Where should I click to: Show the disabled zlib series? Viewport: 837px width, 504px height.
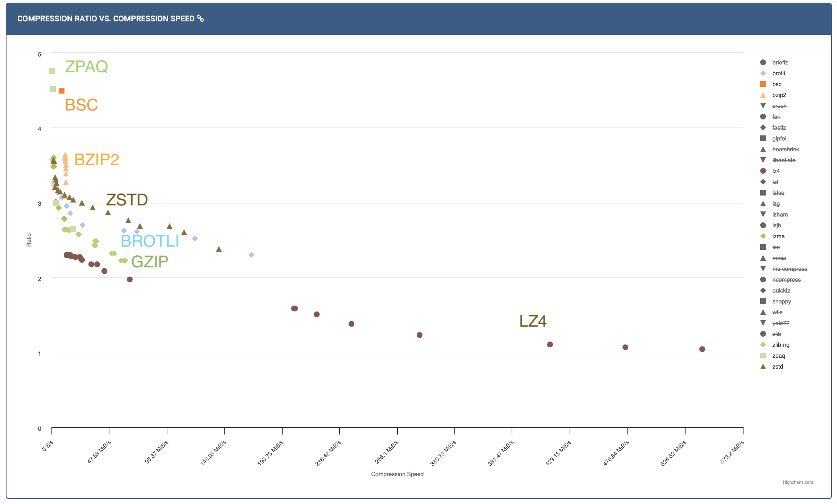[776, 334]
